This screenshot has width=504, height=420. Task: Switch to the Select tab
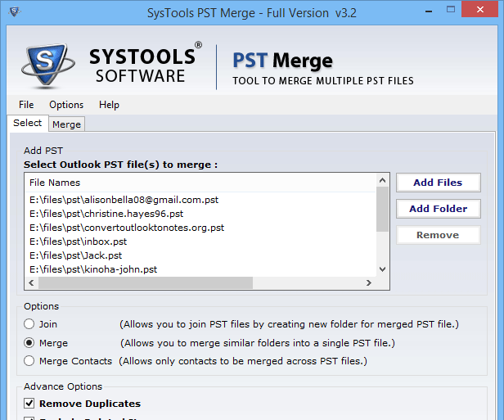pos(28,123)
